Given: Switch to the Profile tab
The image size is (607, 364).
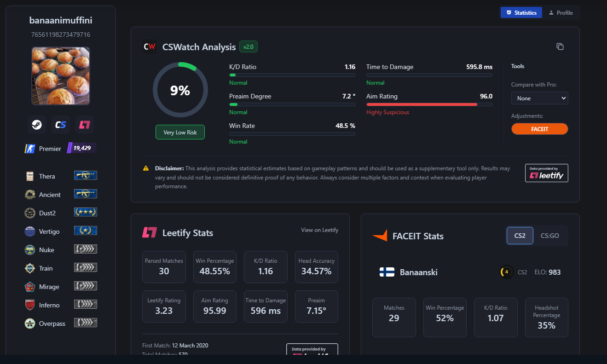Looking at the screenshot, I should [x=561, y=13].
